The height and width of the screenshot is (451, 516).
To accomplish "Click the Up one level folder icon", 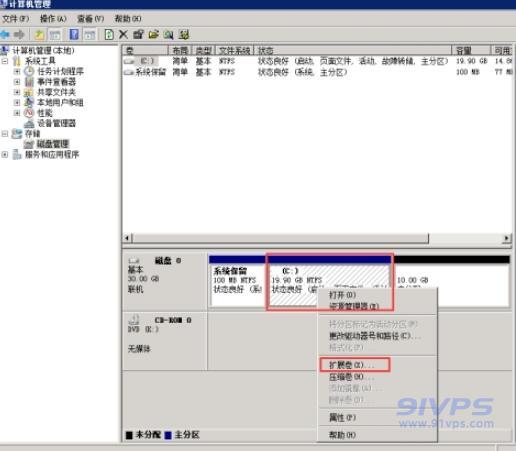I will tap(40, 34).
